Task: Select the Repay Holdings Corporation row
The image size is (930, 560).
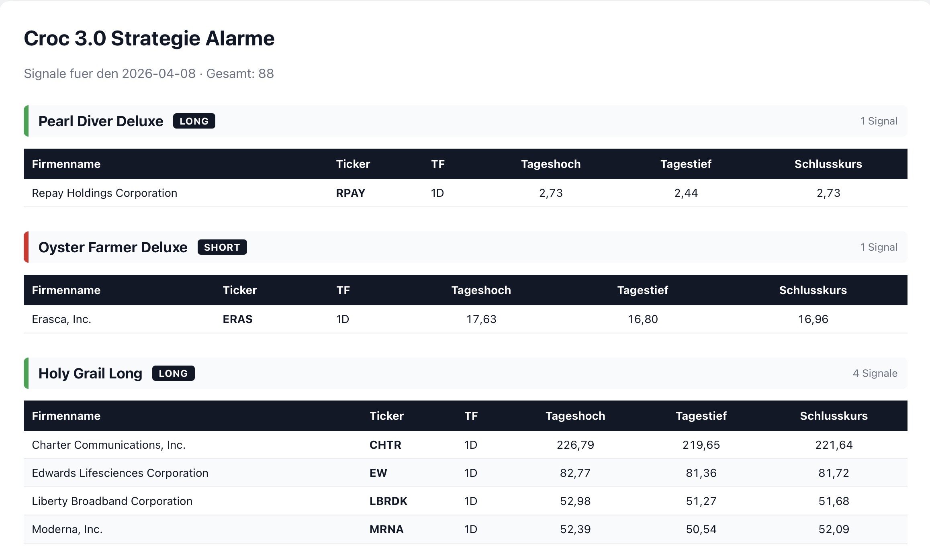Action: click(x=104, y=193)
